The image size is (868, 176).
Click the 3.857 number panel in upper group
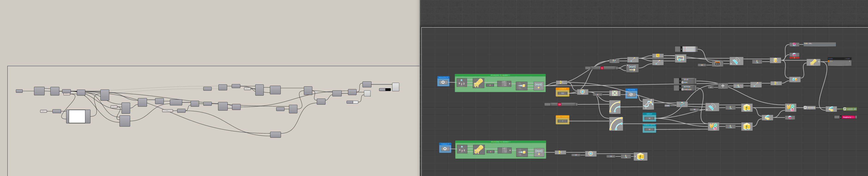(x=504, y=83)
